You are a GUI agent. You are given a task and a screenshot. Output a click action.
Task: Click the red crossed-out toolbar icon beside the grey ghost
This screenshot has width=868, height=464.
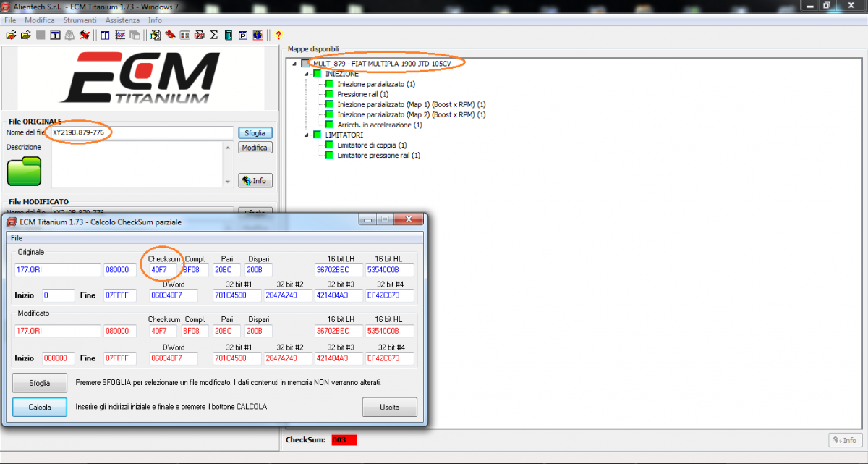(85, 35)
